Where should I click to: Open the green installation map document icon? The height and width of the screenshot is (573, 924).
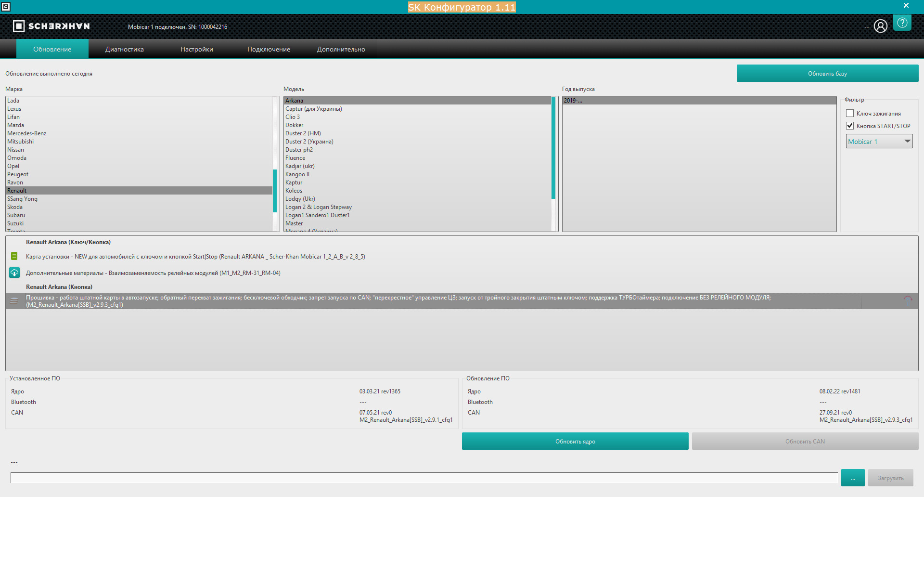[14, 256]
